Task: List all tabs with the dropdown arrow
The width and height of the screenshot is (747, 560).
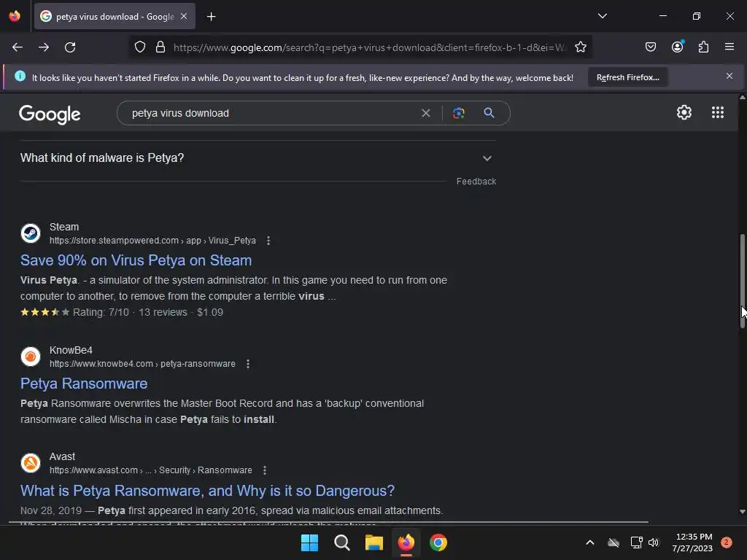Action: 602,16
